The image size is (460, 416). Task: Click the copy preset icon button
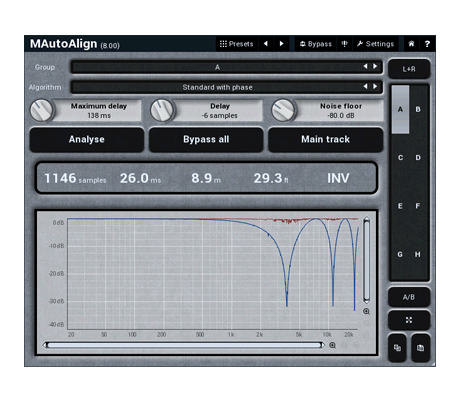coord(397,348)
